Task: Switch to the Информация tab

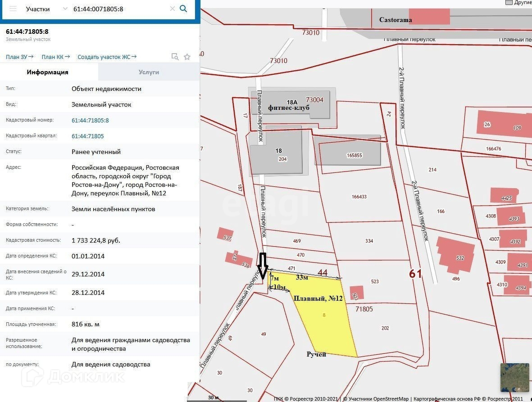Action: pos(47,72)
